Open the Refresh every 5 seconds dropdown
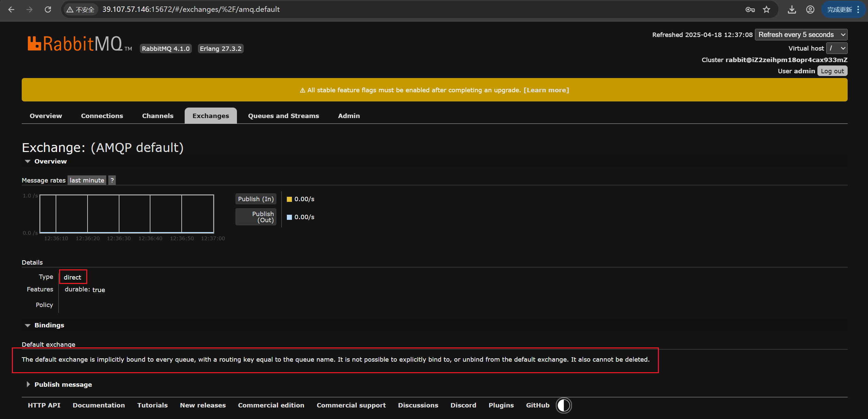 [801, 35]
